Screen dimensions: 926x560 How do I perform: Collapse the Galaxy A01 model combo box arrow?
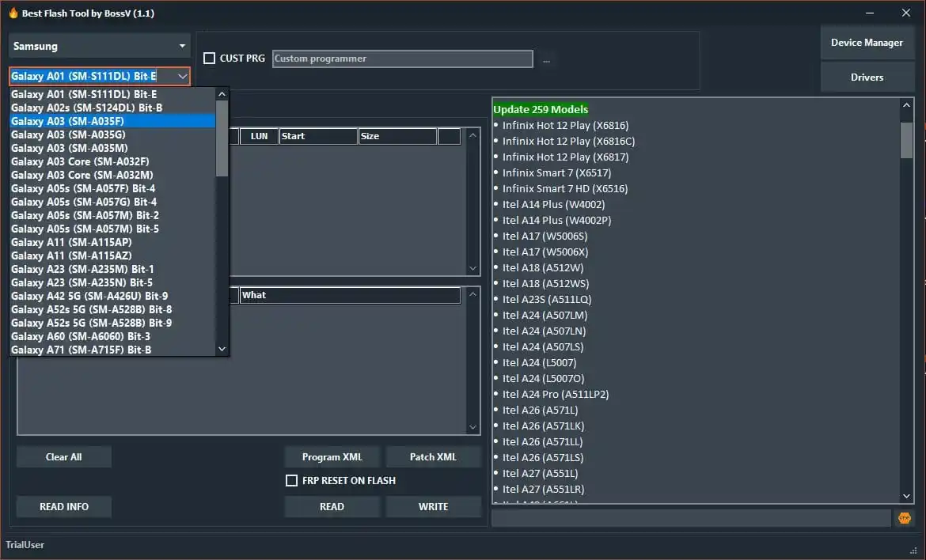pyautogui.click(x=182, y=76)
